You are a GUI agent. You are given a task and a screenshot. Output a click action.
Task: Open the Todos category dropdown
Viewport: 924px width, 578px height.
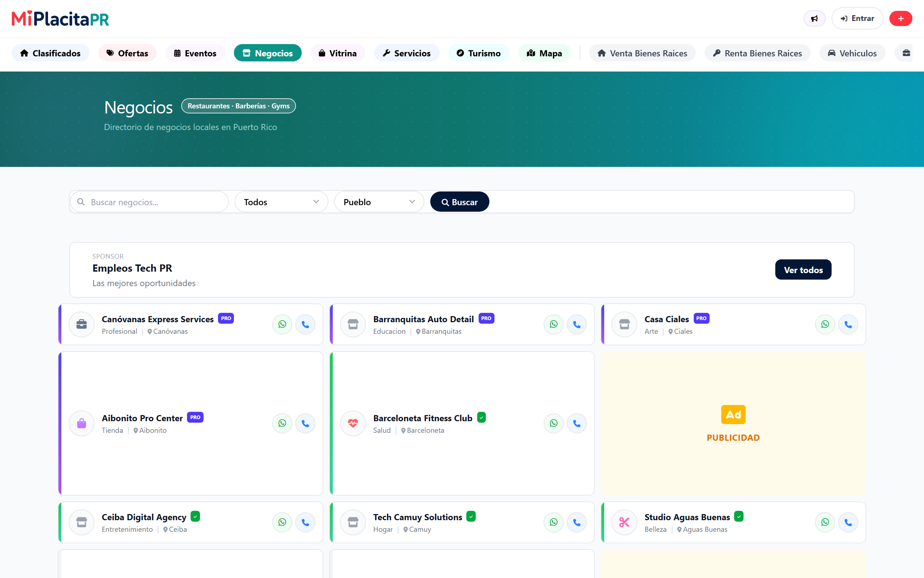pos(282,202)
